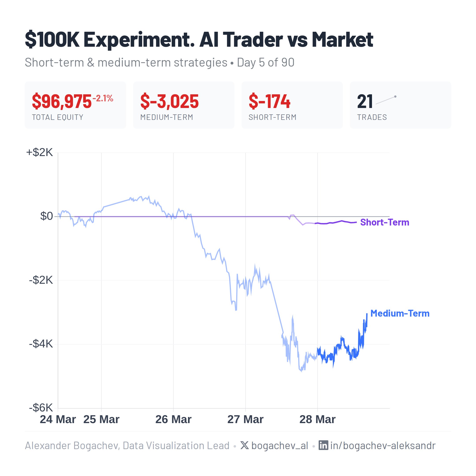Screen dimensions: 476x476
Task: Open the bogachev_al X handle
Action: point(280,445)
